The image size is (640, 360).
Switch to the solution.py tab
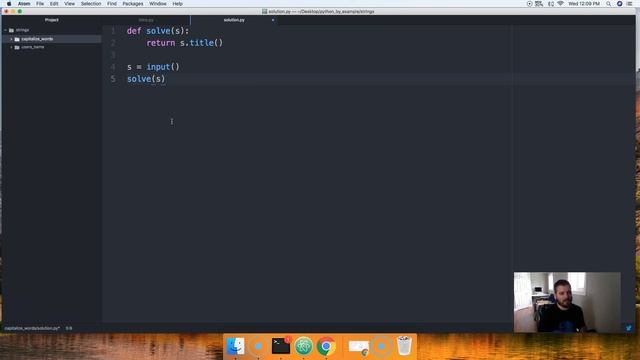[234, 20]
